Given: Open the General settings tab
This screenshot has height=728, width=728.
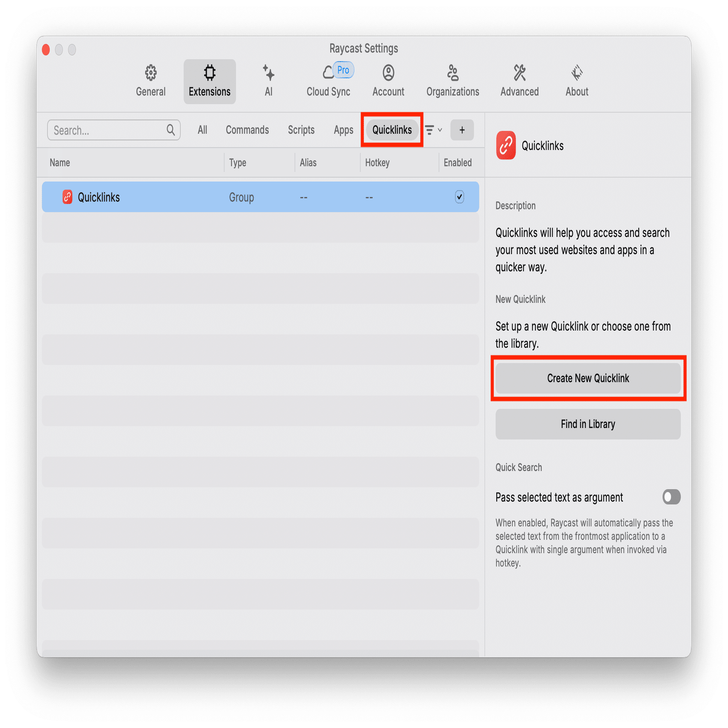Looking at the screenshot, I should point(150,81).
